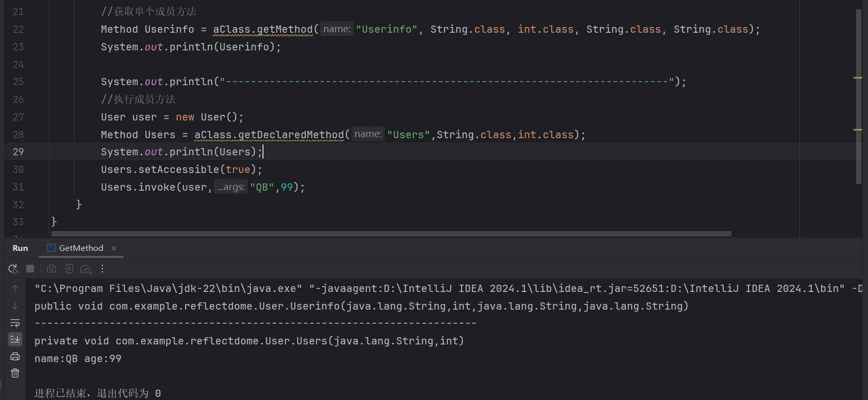The height and width of the screenshot is (400, 868).
Task: Select the GetMethod run tab
Action: point(81,248)
